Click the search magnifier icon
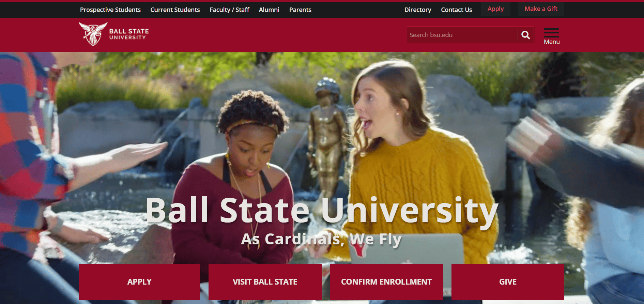The height and width of the screenshot is (304, 644). pyautogui.click(x=525, y=35)
